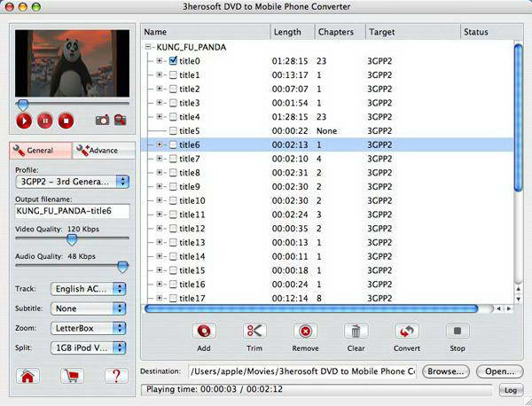Click the Add disc icon

coord(204,332)
